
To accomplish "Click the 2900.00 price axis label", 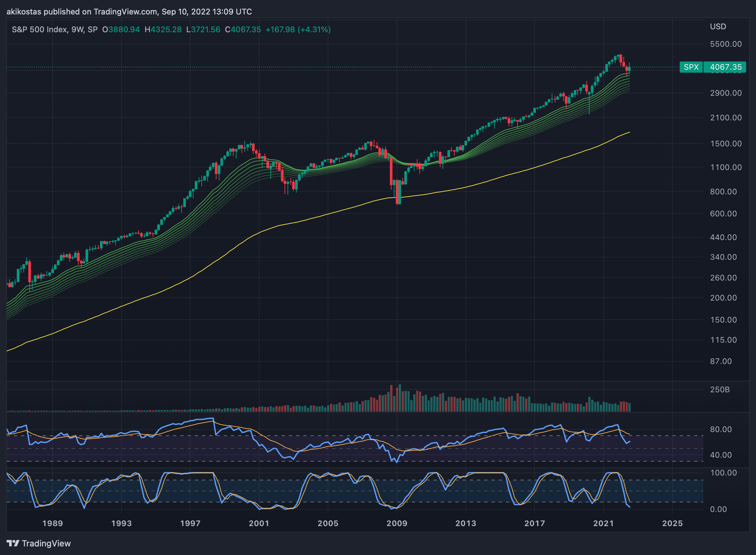I will [x=726, y=93].
